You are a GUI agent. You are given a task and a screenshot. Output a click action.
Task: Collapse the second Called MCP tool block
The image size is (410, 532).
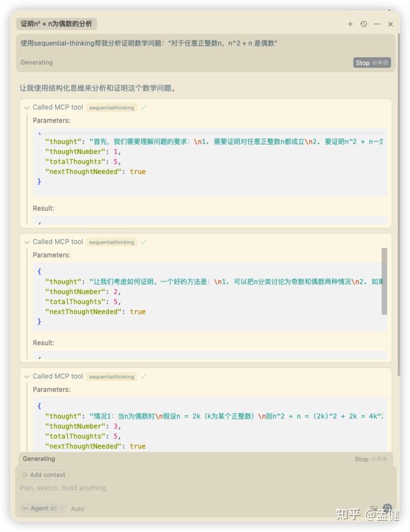point(27,242)
